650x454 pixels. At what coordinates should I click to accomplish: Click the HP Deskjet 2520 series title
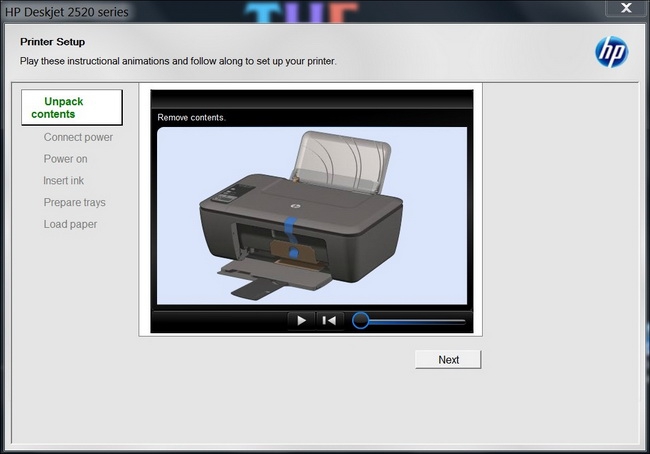pos(67,12)
